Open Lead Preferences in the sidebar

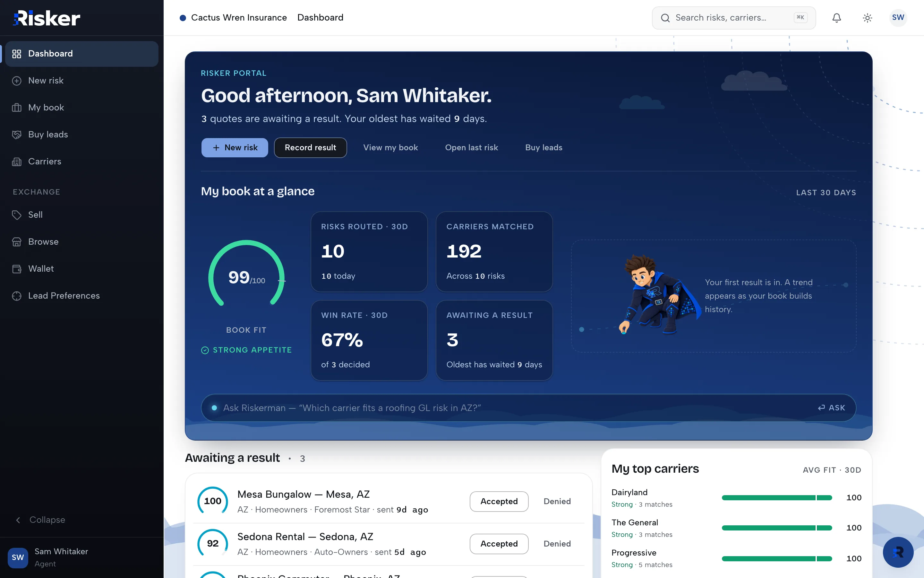(82, 296)
